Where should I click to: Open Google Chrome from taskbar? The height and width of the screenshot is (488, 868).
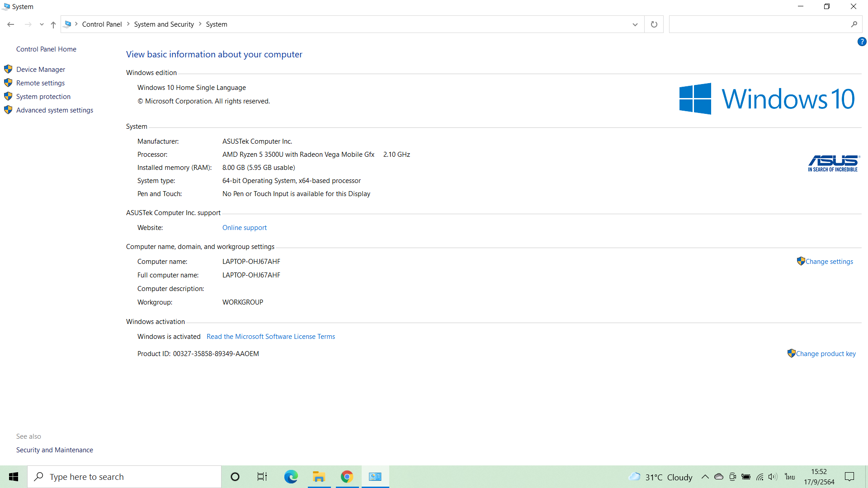(347, 477)
